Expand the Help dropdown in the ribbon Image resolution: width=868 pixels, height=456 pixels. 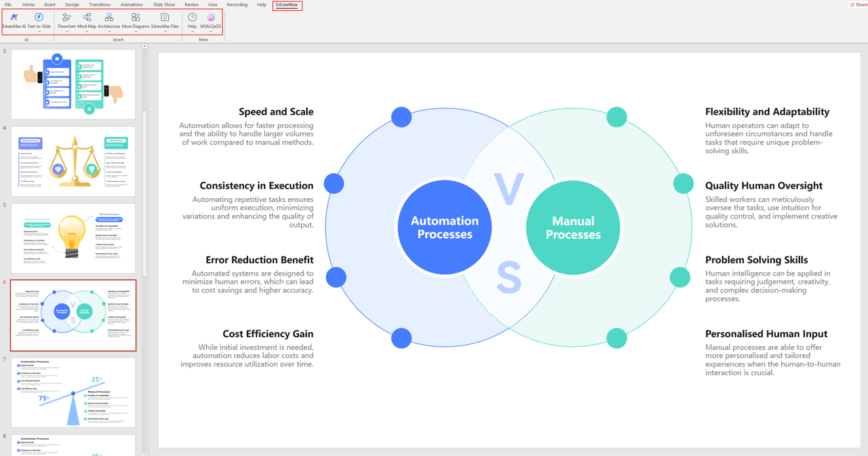[x=193, y=32]
